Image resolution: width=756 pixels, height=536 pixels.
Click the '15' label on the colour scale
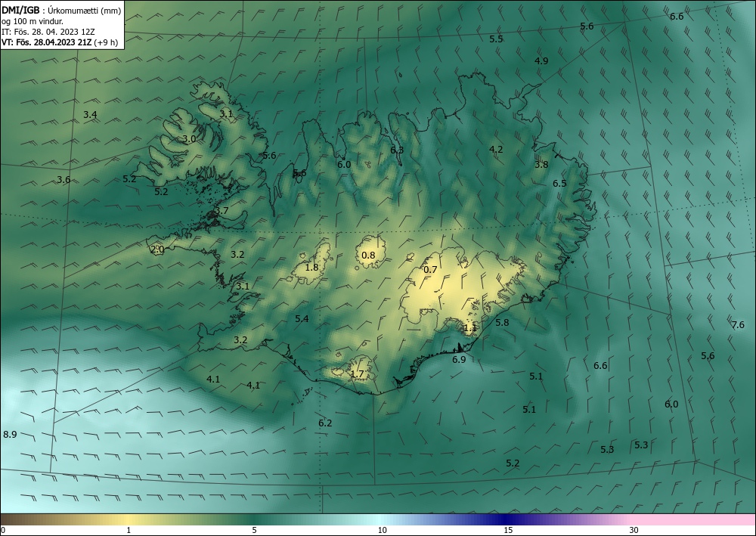point(508,531)
